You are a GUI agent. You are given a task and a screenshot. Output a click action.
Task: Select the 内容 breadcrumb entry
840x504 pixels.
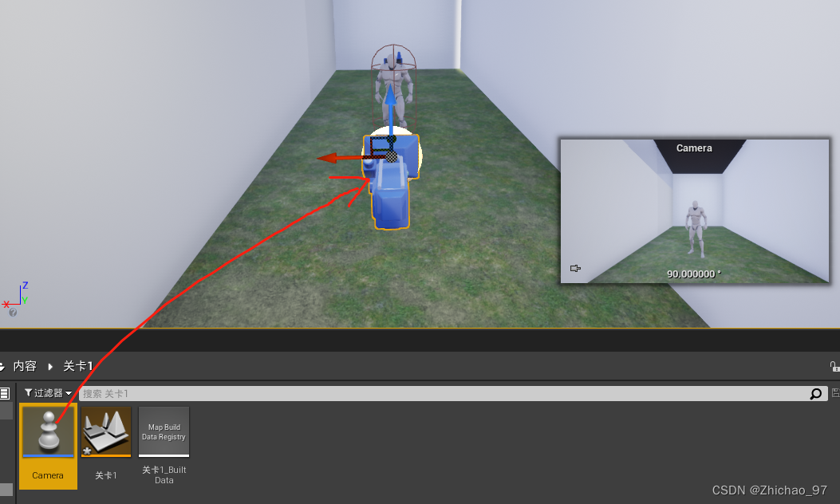tap(24, 366)
